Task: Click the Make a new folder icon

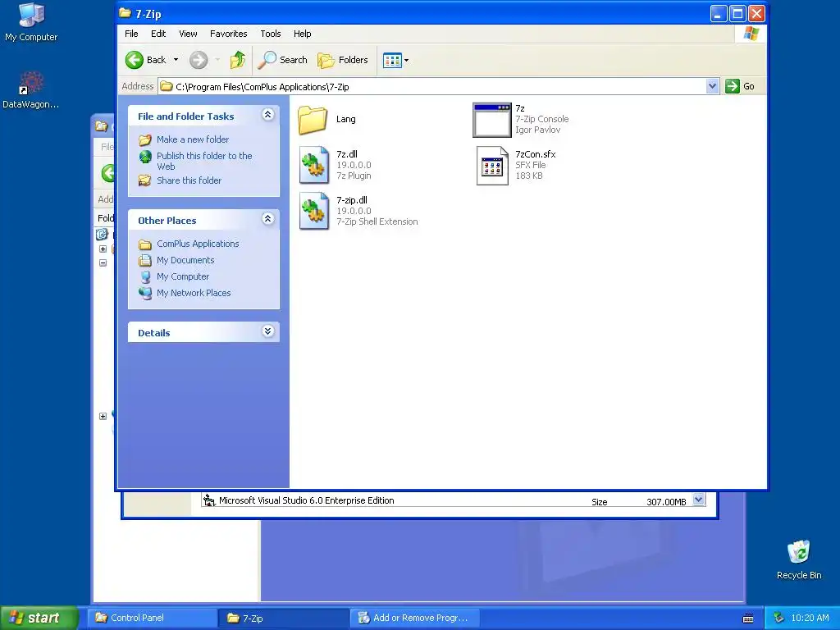Action: click(145, 139)
